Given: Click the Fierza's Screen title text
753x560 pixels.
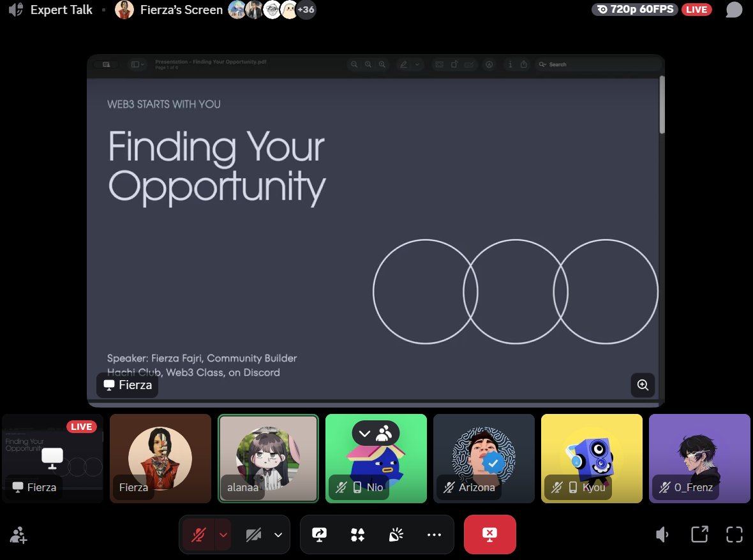Looking at the screenshot, I should 181,10.
